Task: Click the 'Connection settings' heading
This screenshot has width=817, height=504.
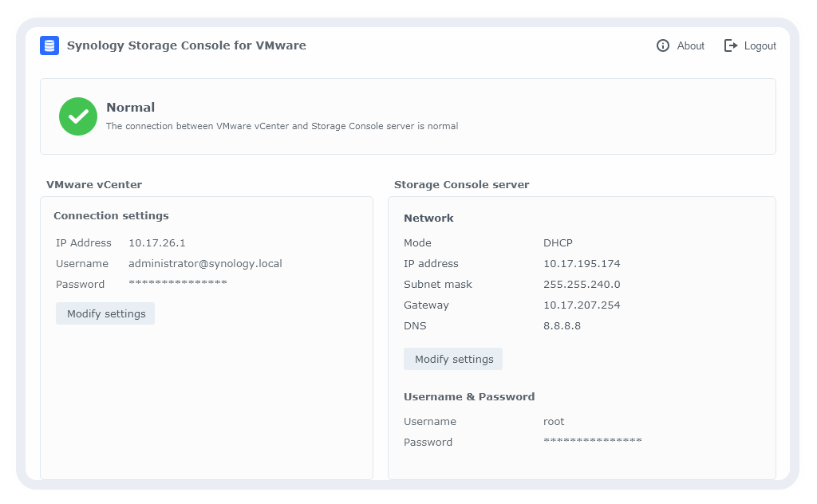Action: tap(112, 215)
